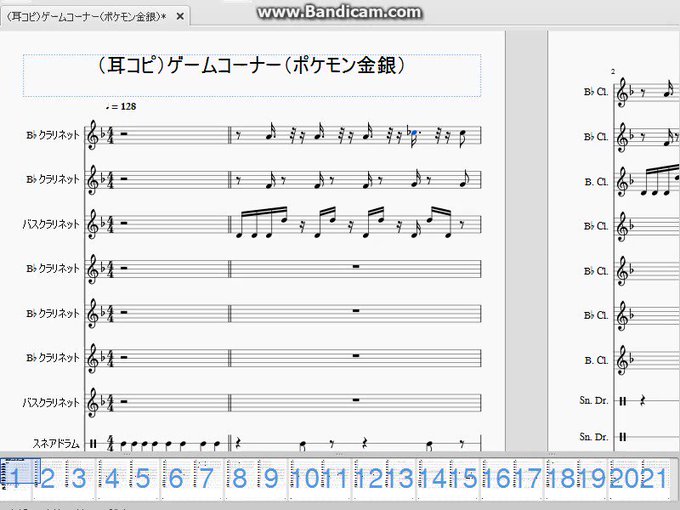Open page 4 thumbnail in the navigator
680x510 pixels.
click(111, 479)
